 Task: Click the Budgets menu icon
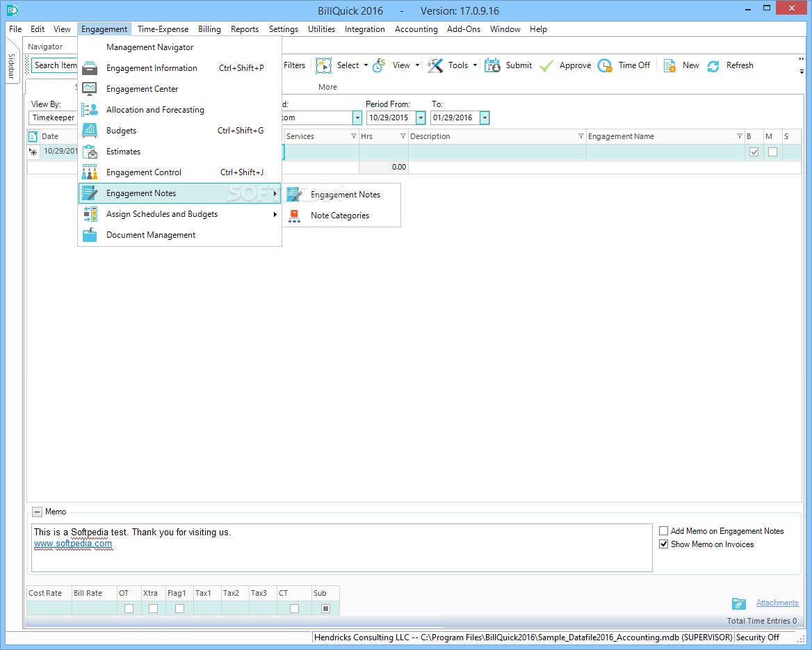(90, 131)
